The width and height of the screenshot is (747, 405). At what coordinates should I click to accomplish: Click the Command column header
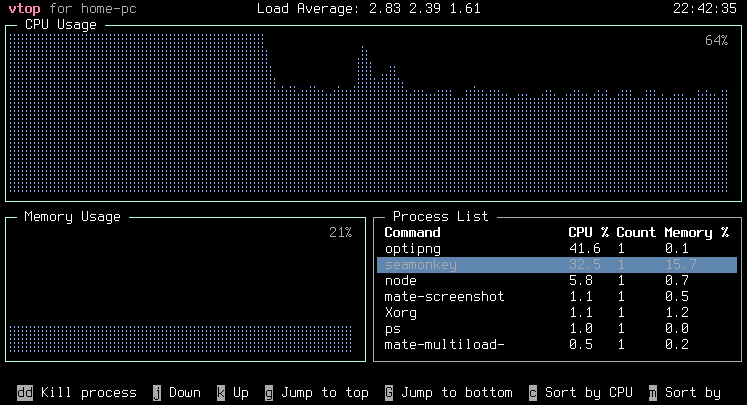412,233
